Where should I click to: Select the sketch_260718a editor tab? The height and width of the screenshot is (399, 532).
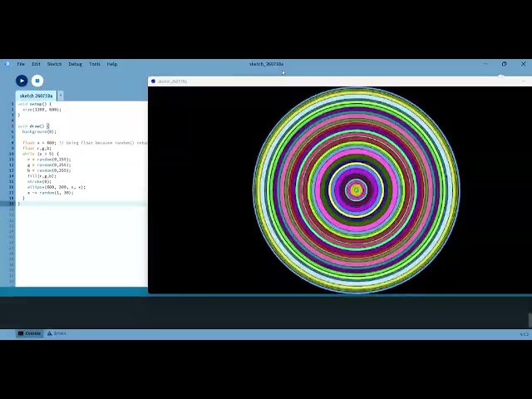tap(36, 96)
